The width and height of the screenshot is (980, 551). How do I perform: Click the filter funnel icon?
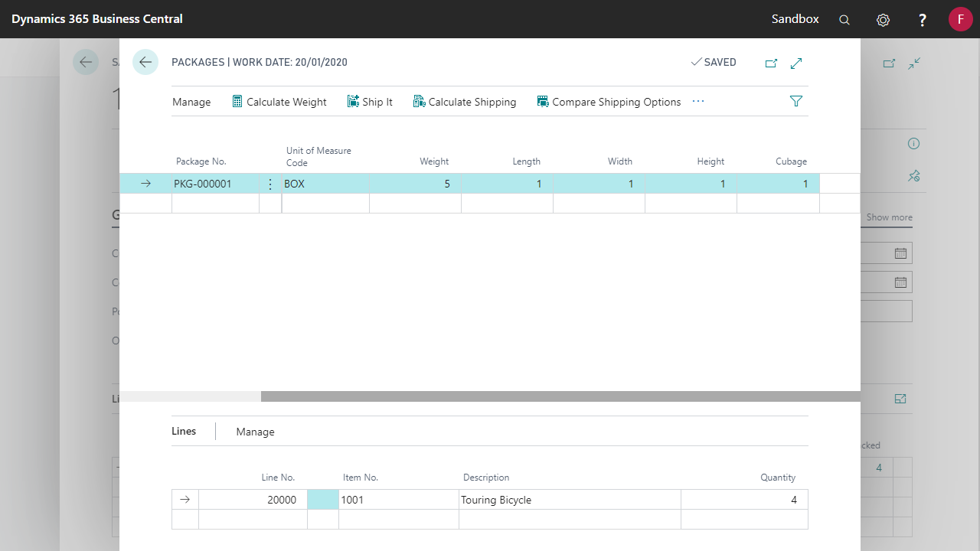pyautogui.click(x=796, y=101)
